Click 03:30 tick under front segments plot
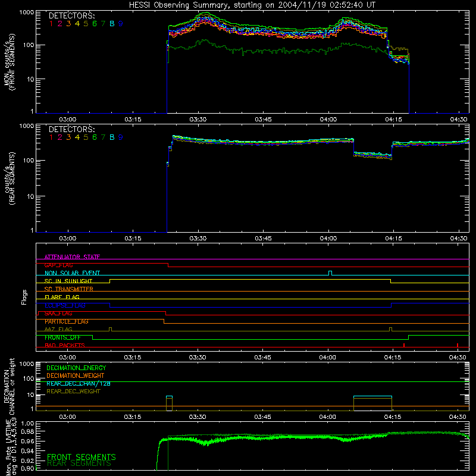The image size is (476, 476). pyautogui.click(x=198, y=120)
